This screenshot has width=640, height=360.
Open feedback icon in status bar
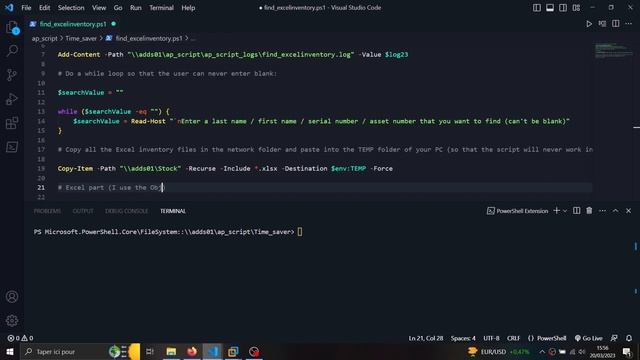pos(614,338)
